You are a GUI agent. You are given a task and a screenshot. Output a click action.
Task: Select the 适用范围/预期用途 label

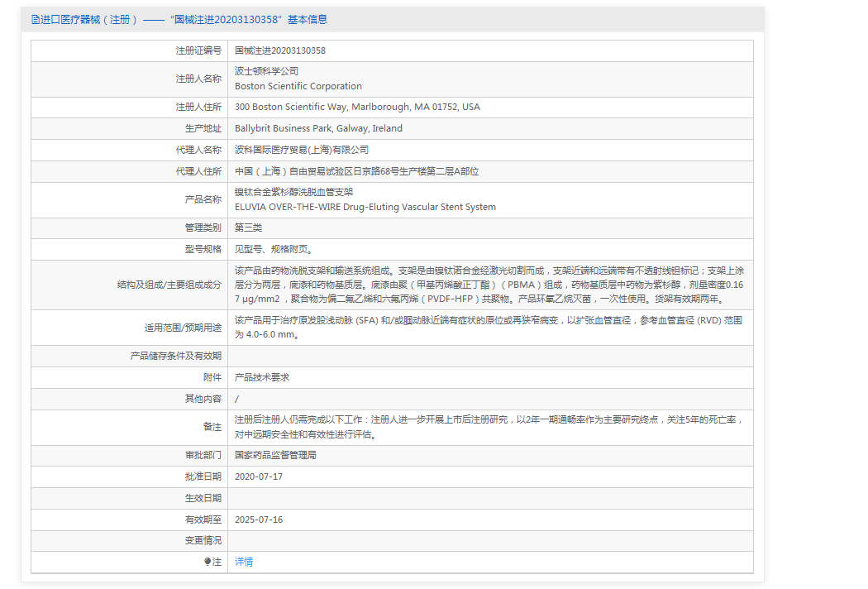click(183, 328)
